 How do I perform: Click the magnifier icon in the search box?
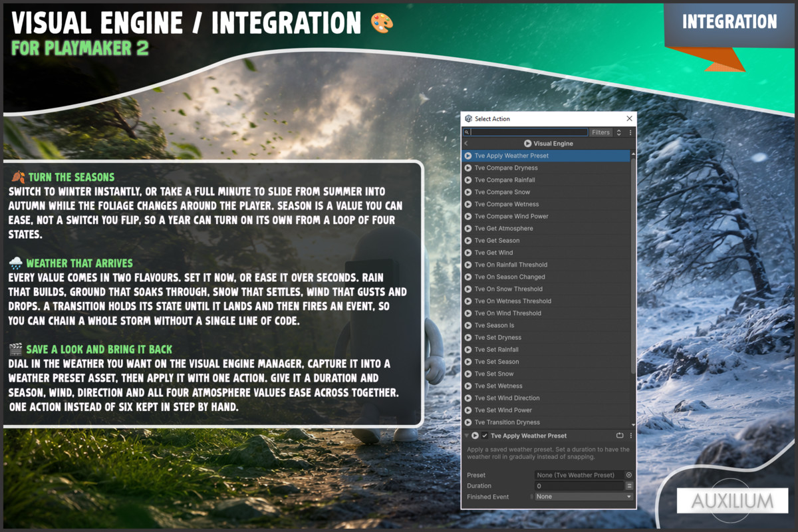467,132
